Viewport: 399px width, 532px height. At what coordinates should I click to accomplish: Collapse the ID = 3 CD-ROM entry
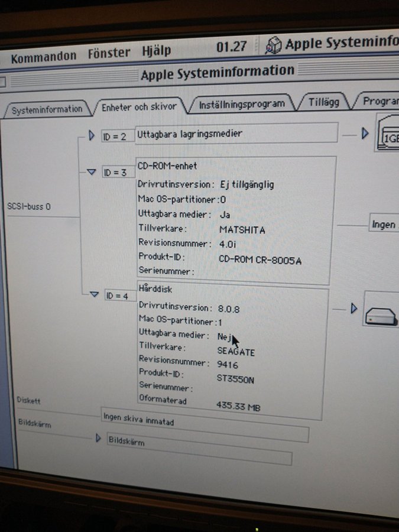tap(91, 172)
